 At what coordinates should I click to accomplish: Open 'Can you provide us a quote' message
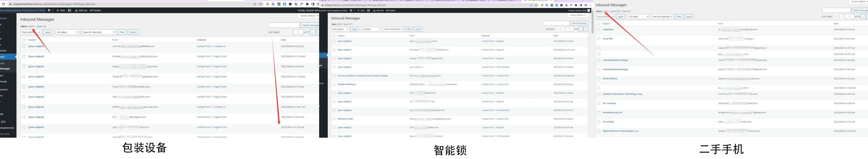click(362, 76)
